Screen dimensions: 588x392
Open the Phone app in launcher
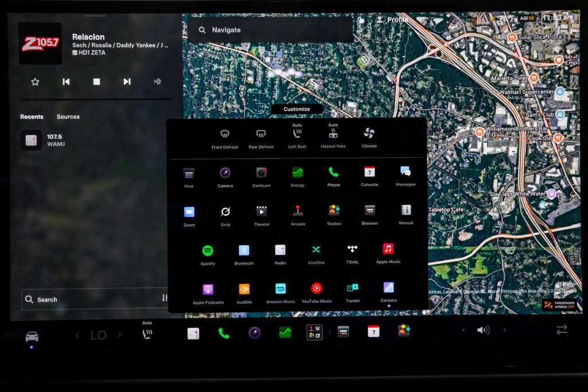[334, 176]
